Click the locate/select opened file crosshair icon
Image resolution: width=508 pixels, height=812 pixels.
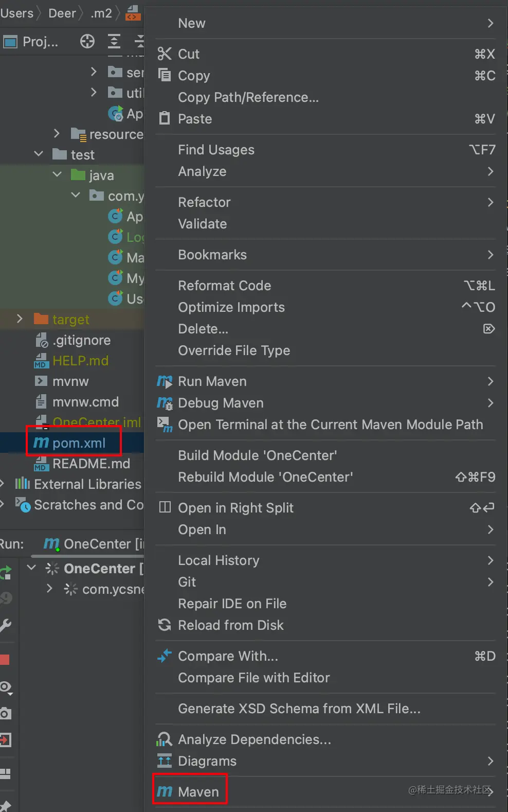[87, 41]
